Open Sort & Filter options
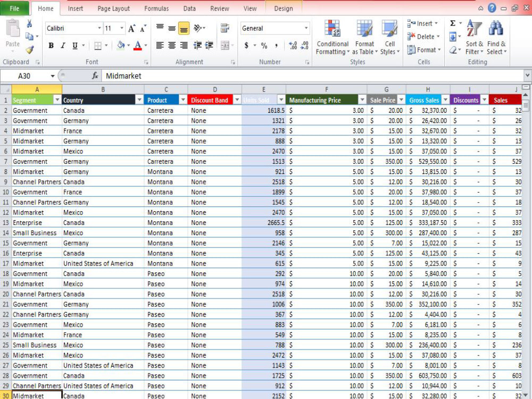Viewport: 532px width, 399px height. pos(474,37)
